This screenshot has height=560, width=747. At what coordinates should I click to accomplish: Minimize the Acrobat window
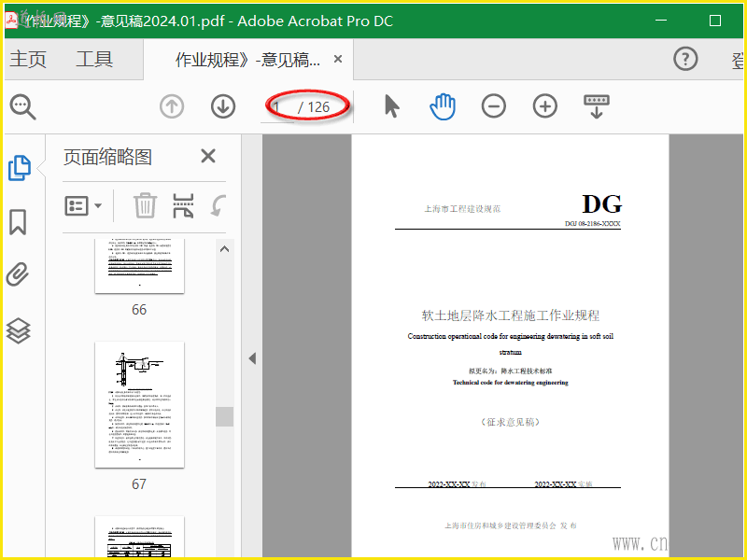pos(661,21)
